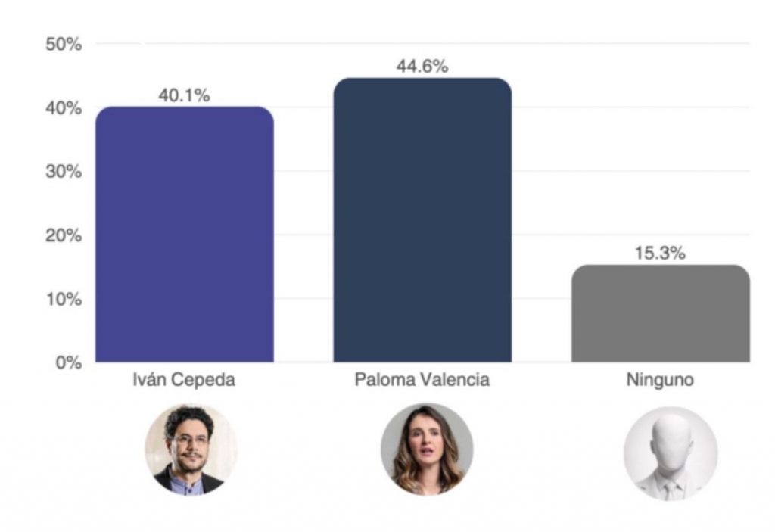Click the 30% gridline between Paloma and Ninguno bars
Image resolution: width=775 pixels, height=532 pixels.
541,171
